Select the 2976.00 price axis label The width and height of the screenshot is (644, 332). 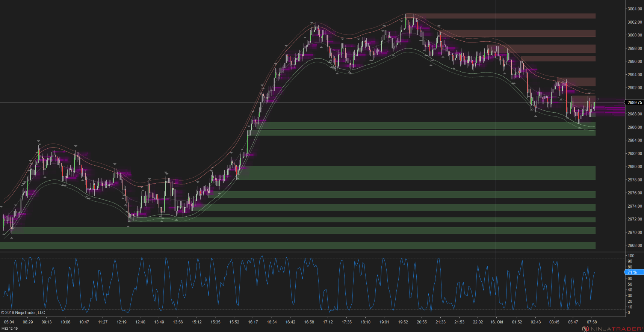pos(635,193)
